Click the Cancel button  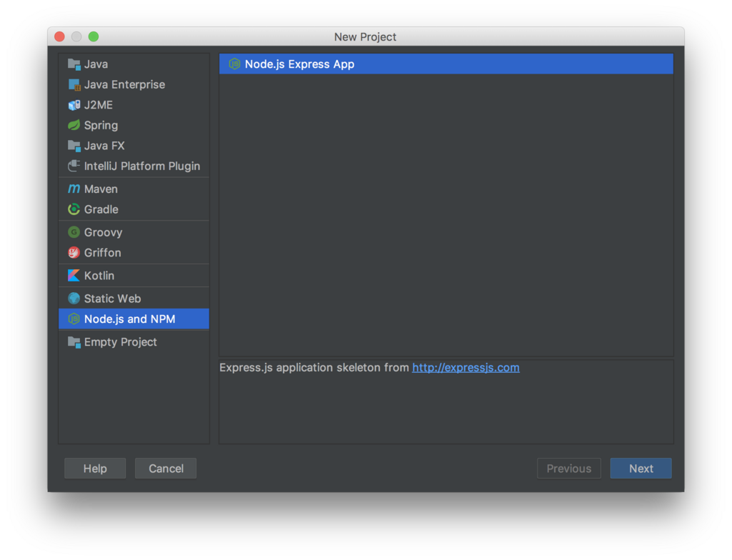[x=166, y=469]
